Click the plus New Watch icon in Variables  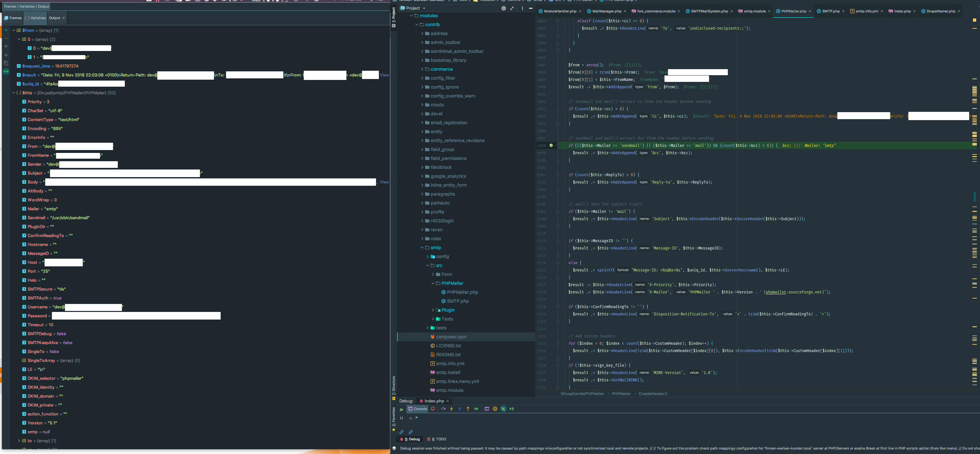pos(6,30)
